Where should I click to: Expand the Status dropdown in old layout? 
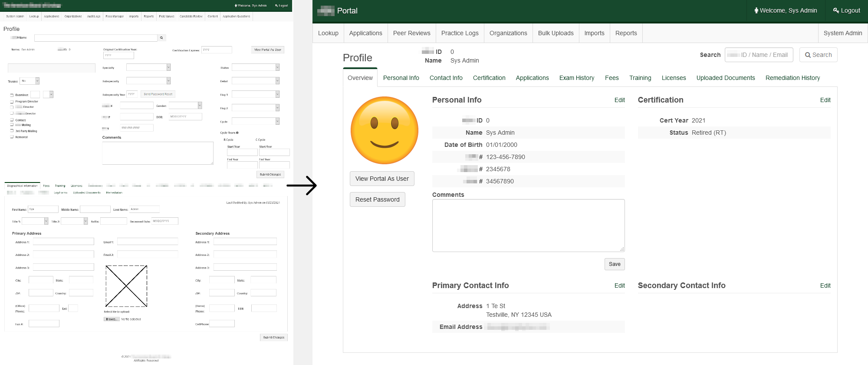click(x=256, y=67)
